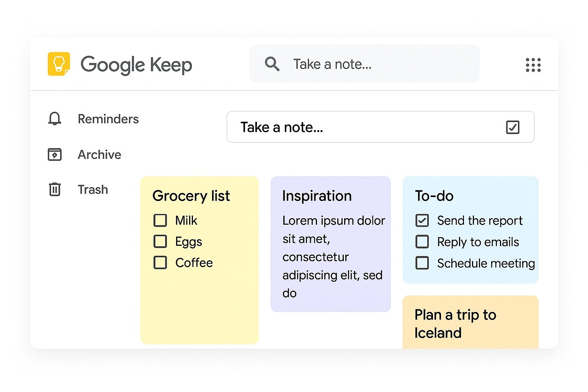This screenshot has width=588, height=392.
Task: Uncheck Send the report in To-do
Action: coord(422,220)
